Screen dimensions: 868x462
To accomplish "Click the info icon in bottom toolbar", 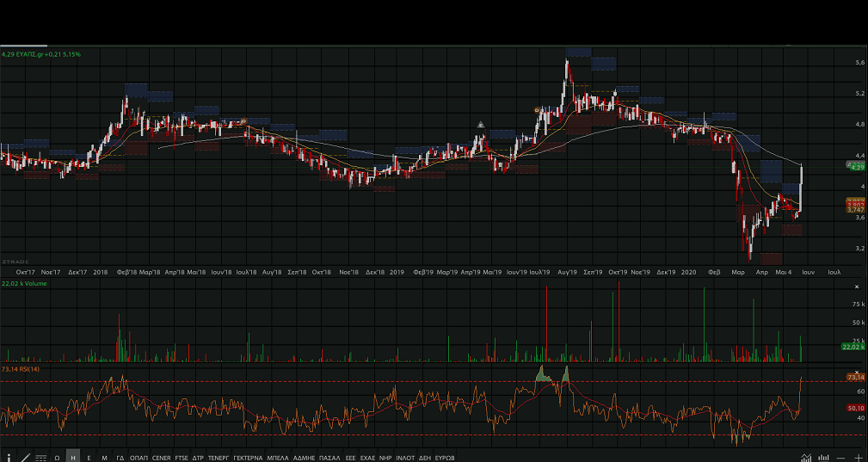I will pos(8,458).
